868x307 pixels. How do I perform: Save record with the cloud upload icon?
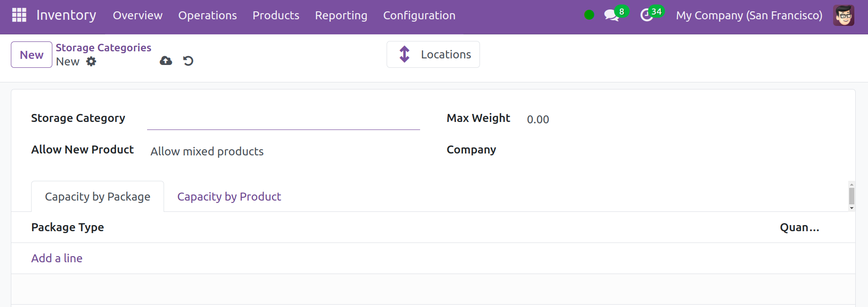coord(166,61)
